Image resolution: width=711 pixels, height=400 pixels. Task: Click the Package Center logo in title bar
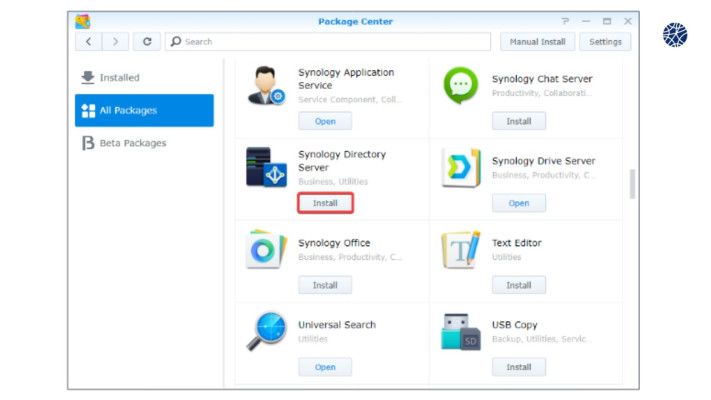(x=83, y=21)
